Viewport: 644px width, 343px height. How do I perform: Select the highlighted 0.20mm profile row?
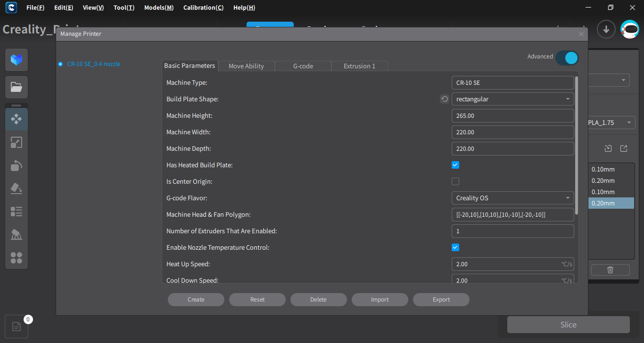pos(611,203)
